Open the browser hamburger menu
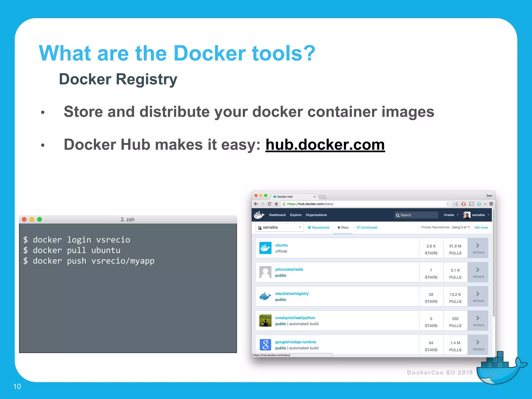This screenshot has height=399, width=532. tap(491, 204)
